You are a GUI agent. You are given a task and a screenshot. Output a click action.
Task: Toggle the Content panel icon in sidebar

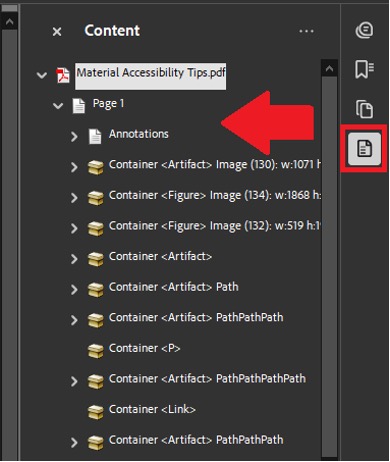(364, 149)
